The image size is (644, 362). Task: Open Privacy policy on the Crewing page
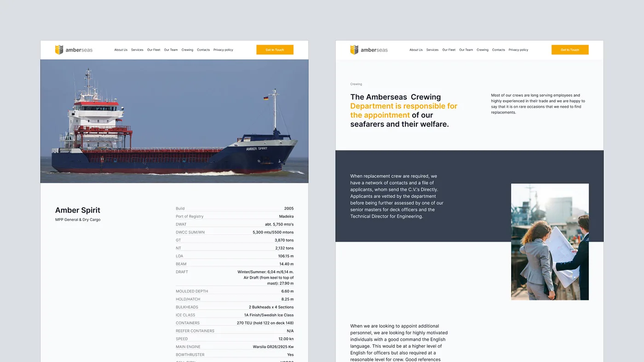pyautogui.click(x=518, y=50)
